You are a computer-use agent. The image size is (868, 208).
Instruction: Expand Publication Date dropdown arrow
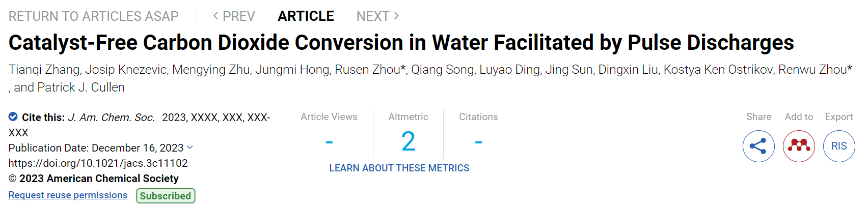point(190,147)
